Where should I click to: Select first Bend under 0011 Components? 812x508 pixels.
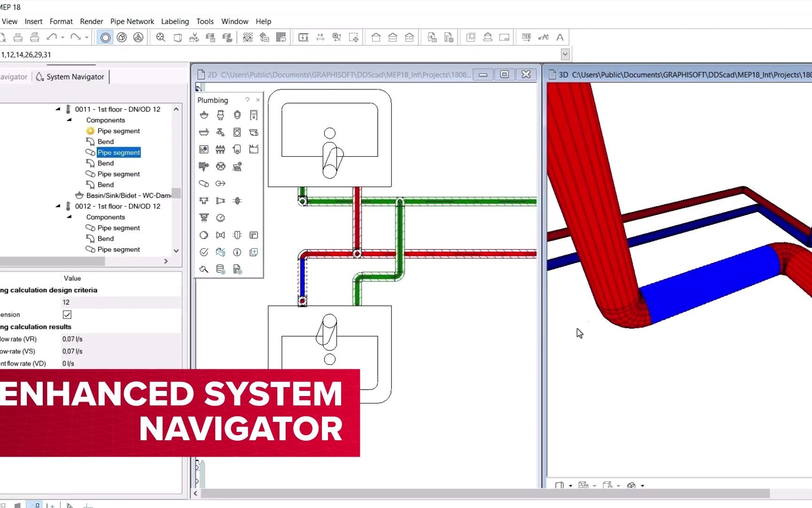106,142
